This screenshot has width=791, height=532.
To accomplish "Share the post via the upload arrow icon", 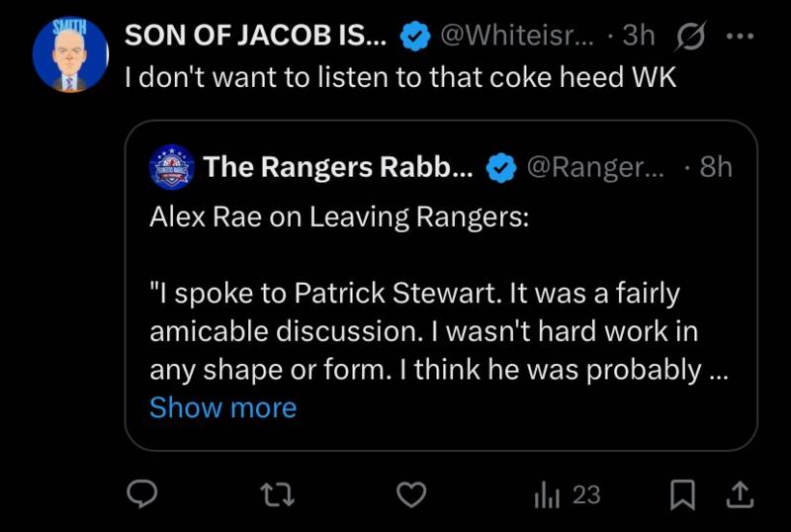I will click(x=738, y=493).
